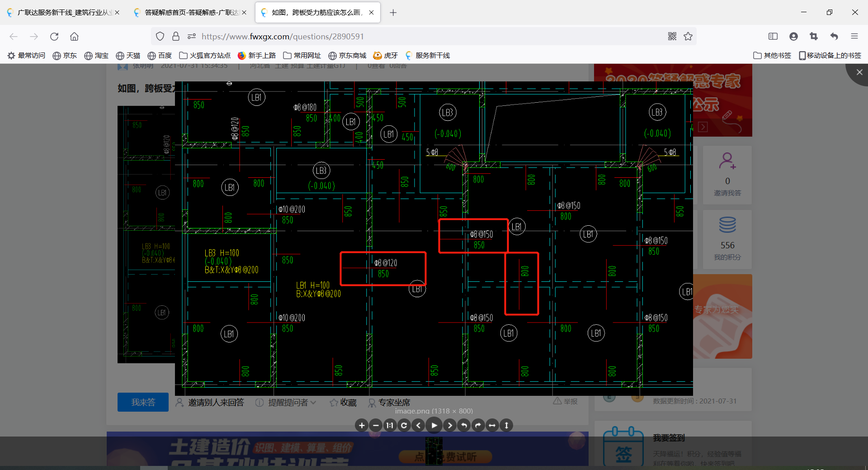Screen dimensions: 868x470
Task: Open 最常访问 bookmark menu
Action: coord(27,55)
